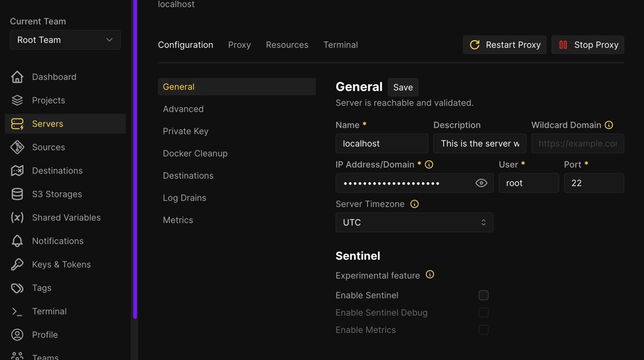The width and height of the screenshot is (644, 360).
Task: Check the Enable Metrics checkbox
Action: pyautogui.click(x=484, y=330)
